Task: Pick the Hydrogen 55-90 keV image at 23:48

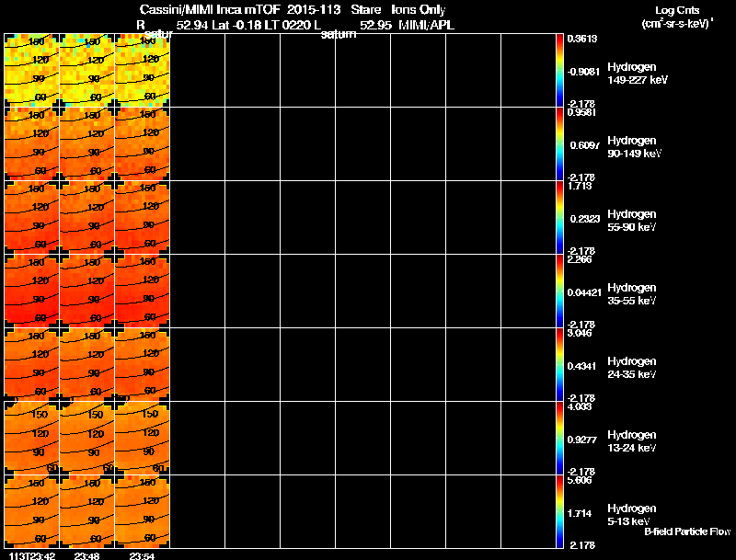Action: click(86, 218)
